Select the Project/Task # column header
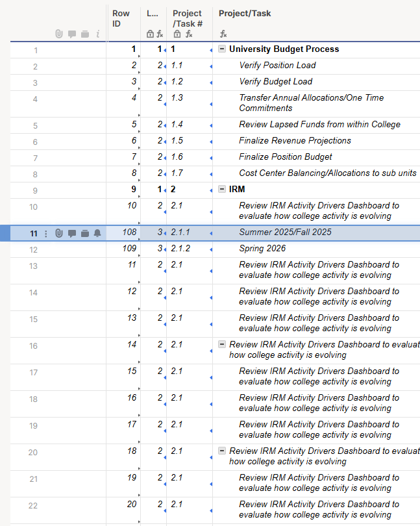 (190, 23)
